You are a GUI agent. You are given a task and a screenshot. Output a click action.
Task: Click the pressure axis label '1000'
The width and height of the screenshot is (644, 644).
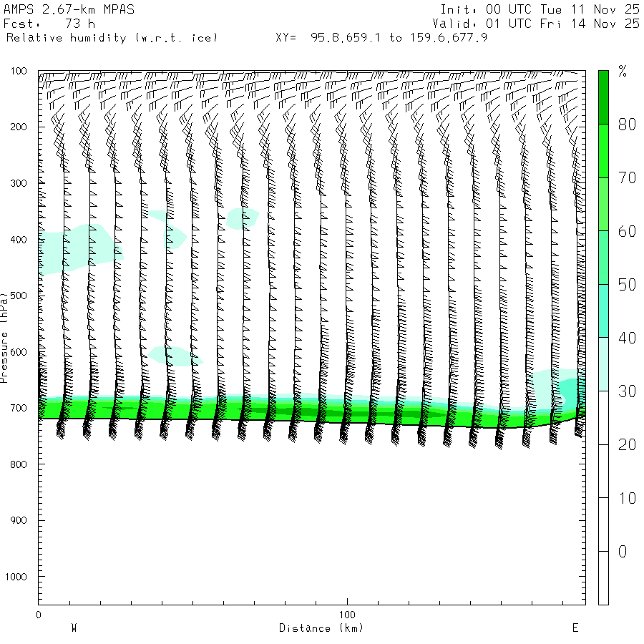point(16,577)
